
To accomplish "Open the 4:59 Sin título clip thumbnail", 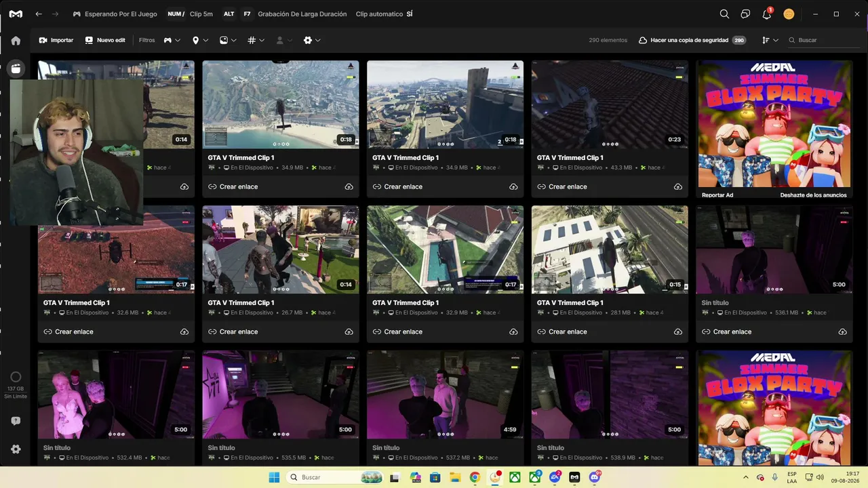I will pyautogui.click(x=445, y=394).
